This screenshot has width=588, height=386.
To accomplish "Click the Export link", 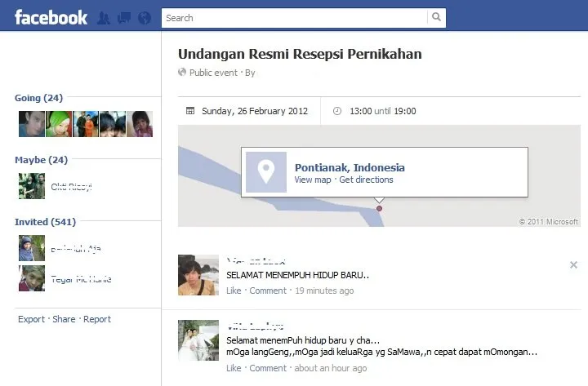I will pos(31,319).
